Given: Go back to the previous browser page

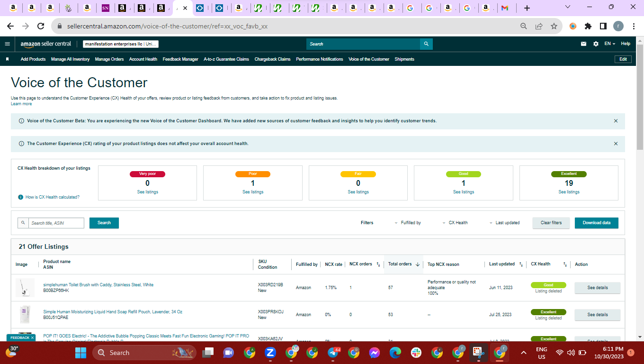Looking at the screenshot, I should coord(10,26).
